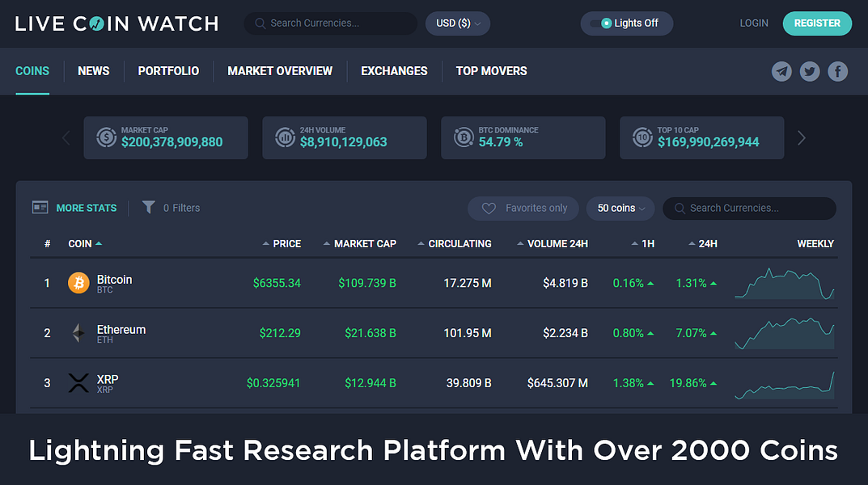The image size is (868, 485).
Task: Click the BTC dominance value 54.79 %
Action: click(501, 142)
